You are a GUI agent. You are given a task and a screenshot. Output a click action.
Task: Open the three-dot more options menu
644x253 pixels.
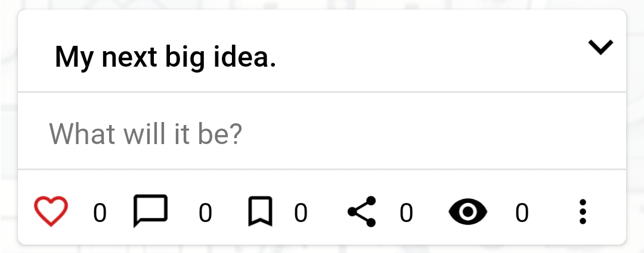583,212
